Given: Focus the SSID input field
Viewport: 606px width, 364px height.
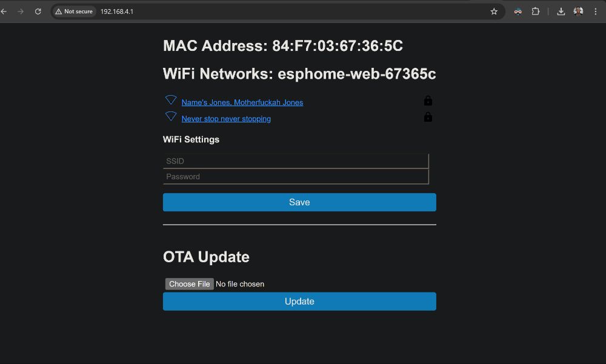Looking at the screenshot, I should (x=296, y=161).
